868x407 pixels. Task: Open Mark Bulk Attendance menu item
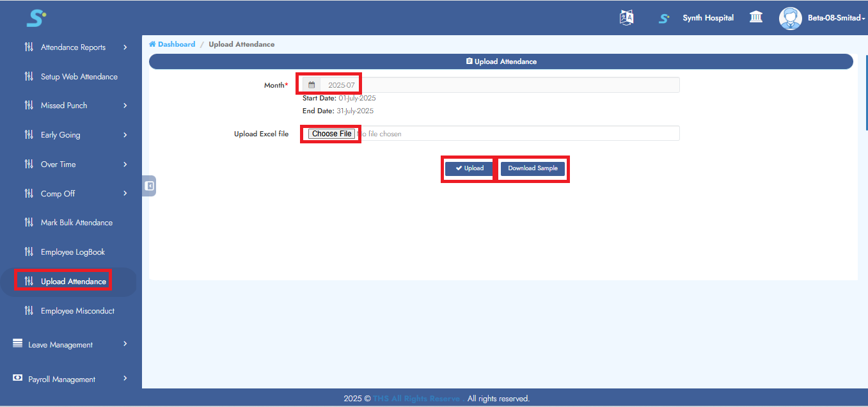pyautogui.click(x=76, y=223)
